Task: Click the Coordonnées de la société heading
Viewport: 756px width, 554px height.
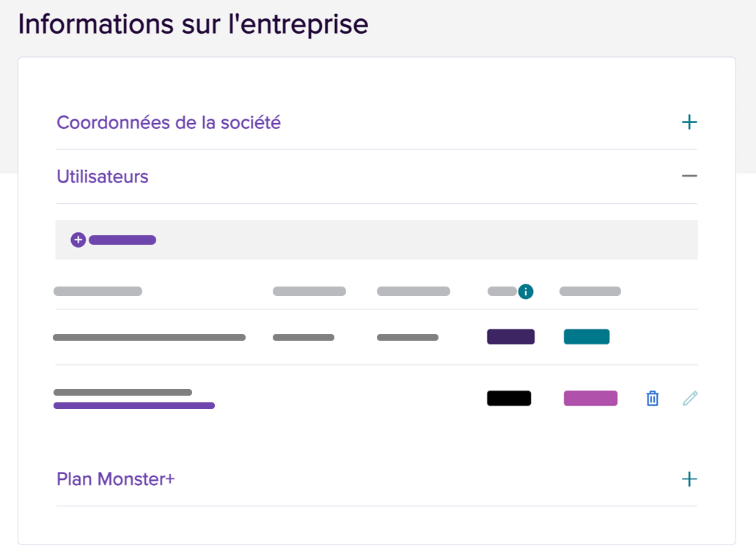Action: (168, 122)
